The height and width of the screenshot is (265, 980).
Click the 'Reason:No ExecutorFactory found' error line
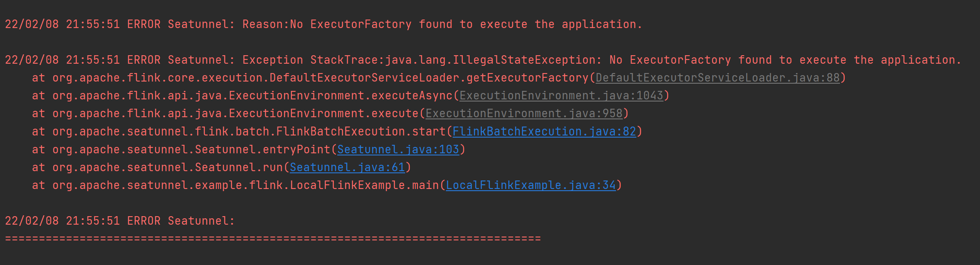[x=324, y=24]
